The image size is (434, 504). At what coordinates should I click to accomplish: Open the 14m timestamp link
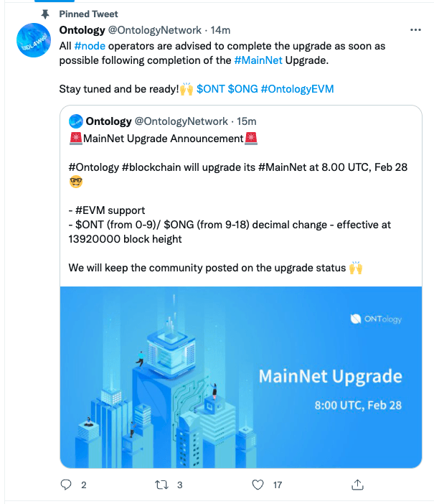tap(220, 30)
